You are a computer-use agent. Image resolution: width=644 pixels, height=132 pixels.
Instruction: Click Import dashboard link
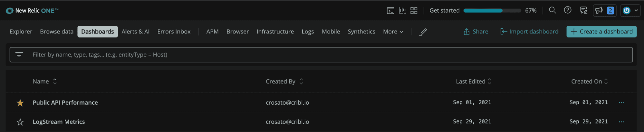pyautogui.click(x=529, y=32)
